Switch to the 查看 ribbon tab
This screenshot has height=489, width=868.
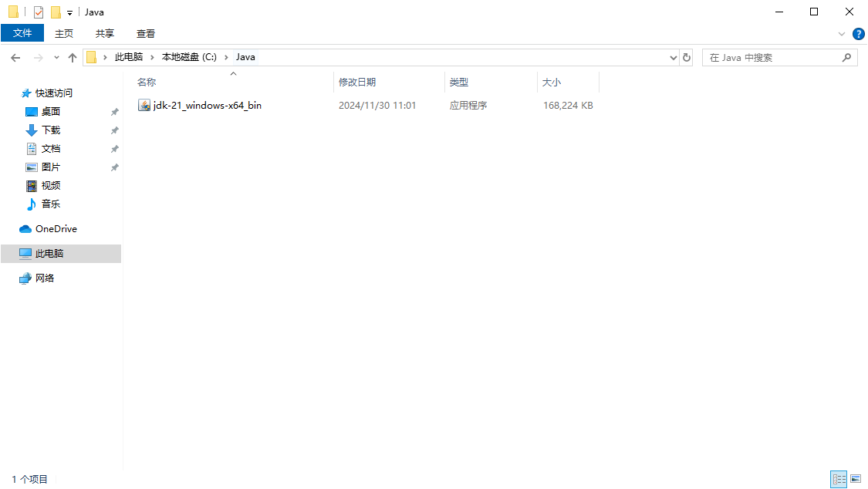(x=146, y=33)
